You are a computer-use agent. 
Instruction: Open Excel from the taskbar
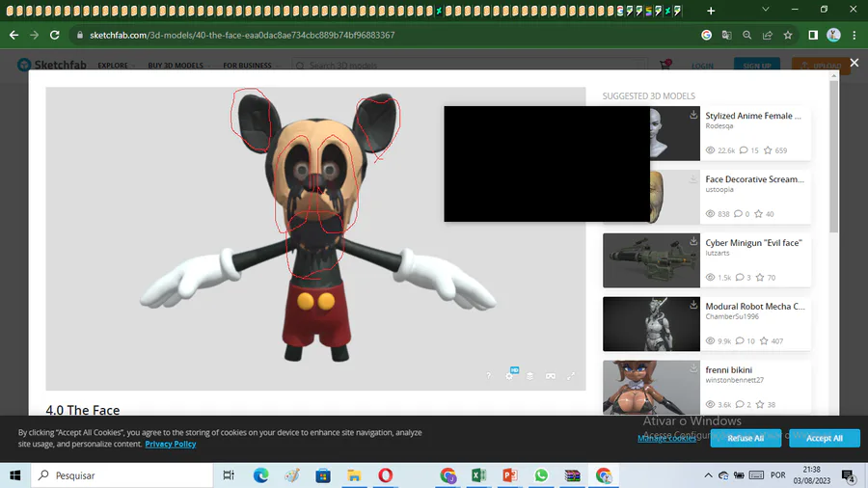tap(478, 475)
